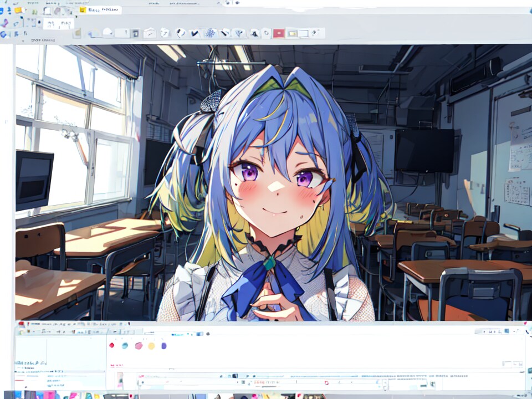Click the anime girl canvas image
Image resolution: width=532 pixels, height=399 pixels.
[272, 183]
